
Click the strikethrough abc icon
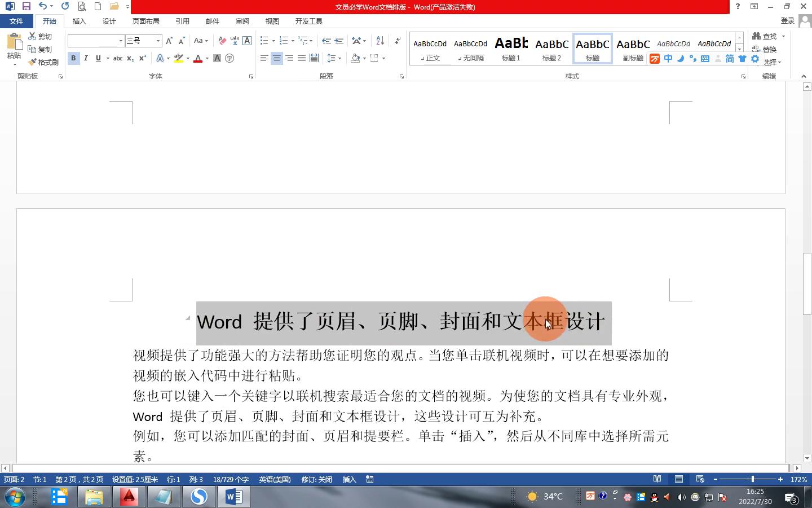118,58
